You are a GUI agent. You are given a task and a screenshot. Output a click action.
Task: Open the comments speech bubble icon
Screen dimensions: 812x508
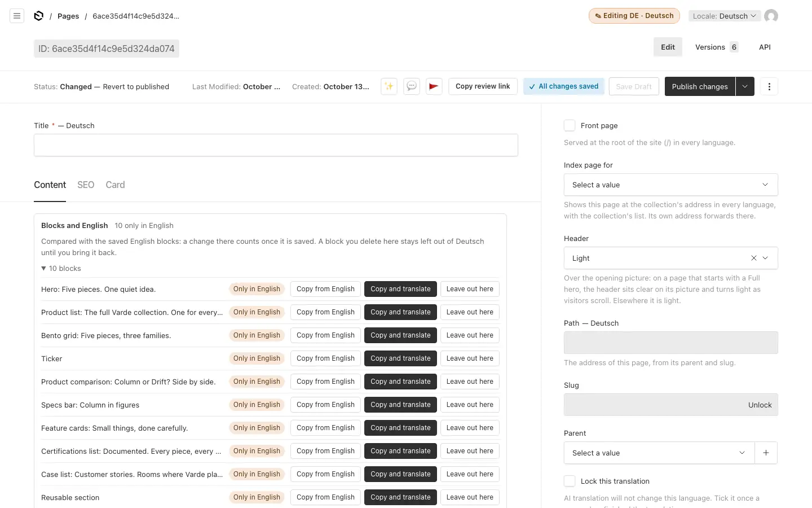412,86
